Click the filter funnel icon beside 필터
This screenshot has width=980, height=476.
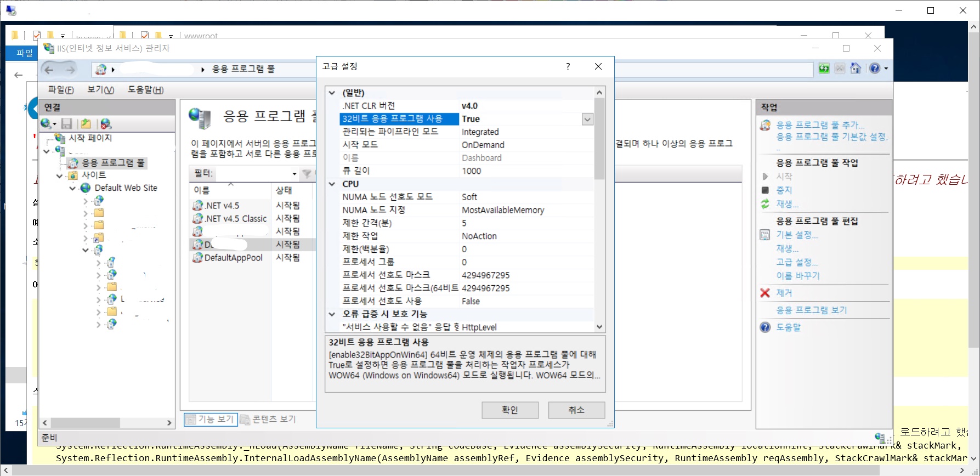pos(307,174)
